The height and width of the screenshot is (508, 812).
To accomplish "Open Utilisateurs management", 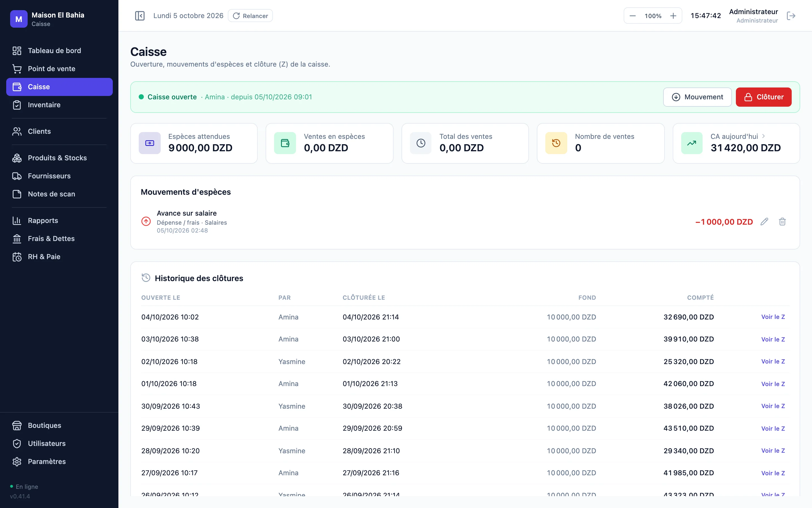I will tap(59, 443).
